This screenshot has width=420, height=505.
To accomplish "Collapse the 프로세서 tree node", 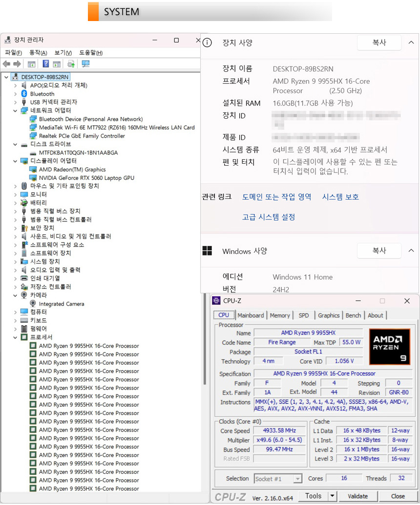I will [16, 337].
